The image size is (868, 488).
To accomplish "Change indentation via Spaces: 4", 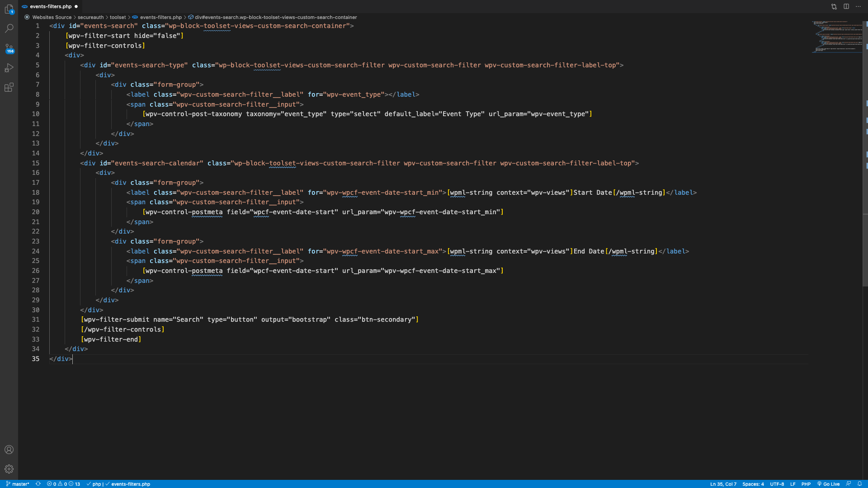I will pos(753,484).
